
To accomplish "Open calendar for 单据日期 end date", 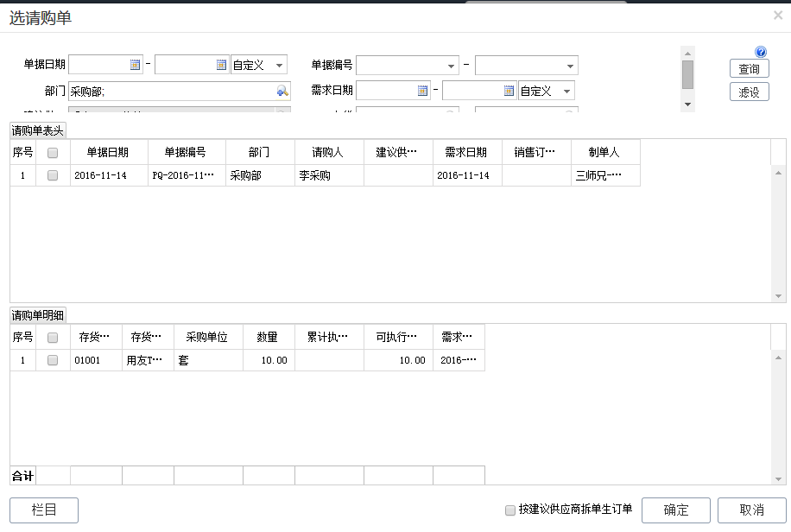I will (x=221, y=65).
